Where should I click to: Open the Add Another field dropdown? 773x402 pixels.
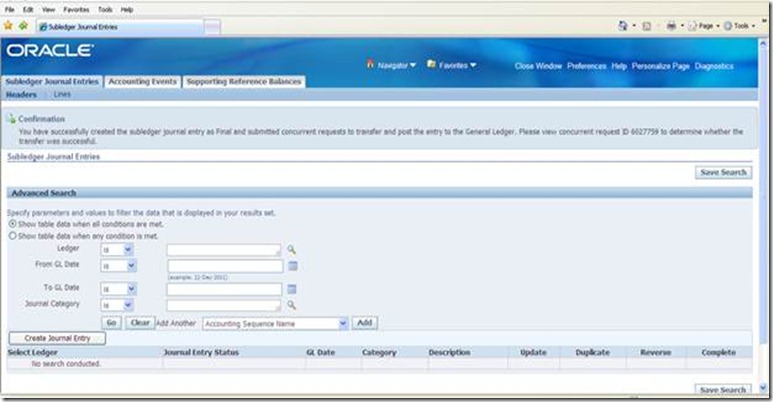tap(275, 324)
